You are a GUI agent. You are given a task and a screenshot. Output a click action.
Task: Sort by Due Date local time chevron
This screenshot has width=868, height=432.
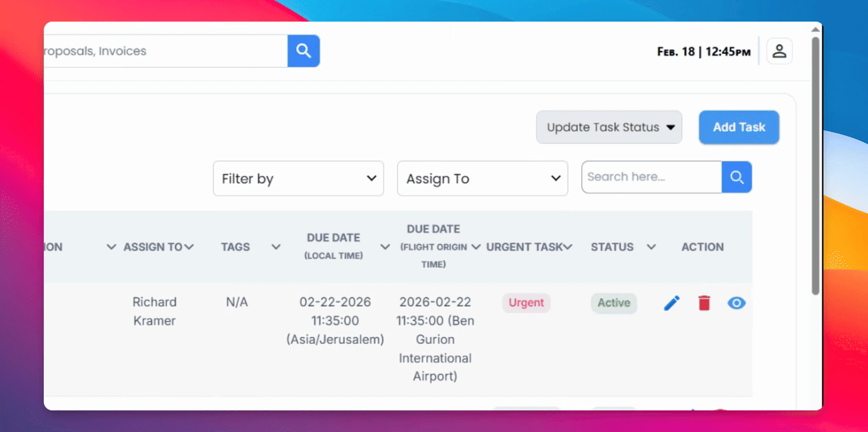(385, 247)
